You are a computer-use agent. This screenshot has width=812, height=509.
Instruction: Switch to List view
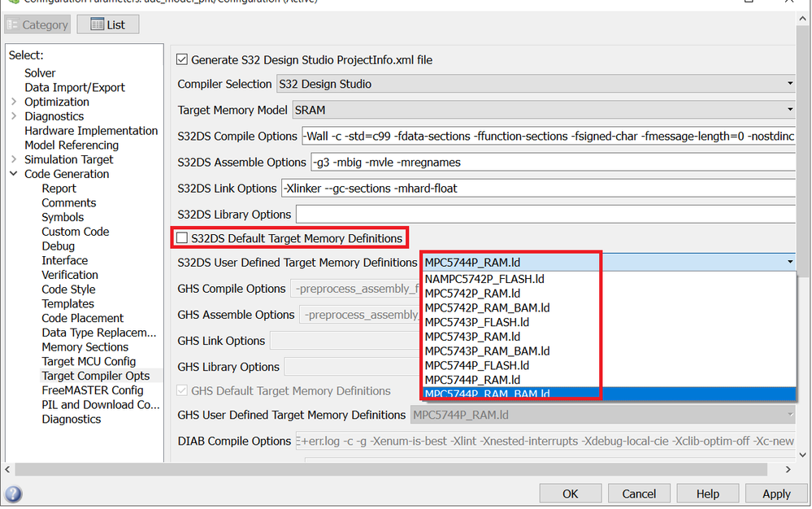(108, 25)
